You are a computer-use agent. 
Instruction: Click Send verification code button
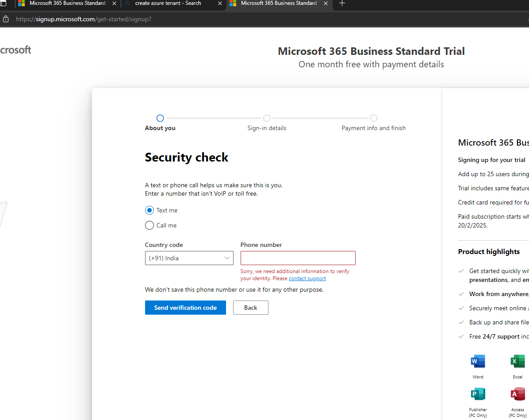[185, 308]
